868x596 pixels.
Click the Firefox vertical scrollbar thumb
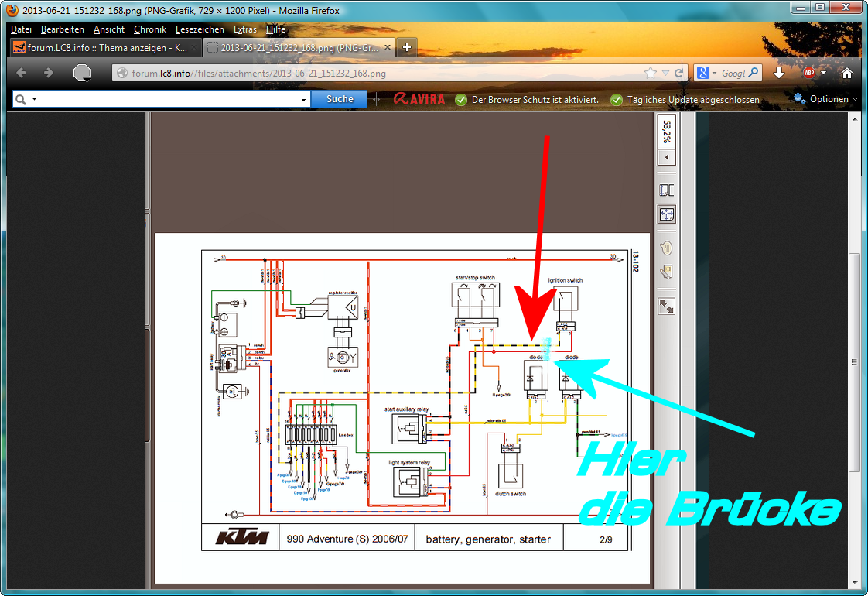(854, 361)
